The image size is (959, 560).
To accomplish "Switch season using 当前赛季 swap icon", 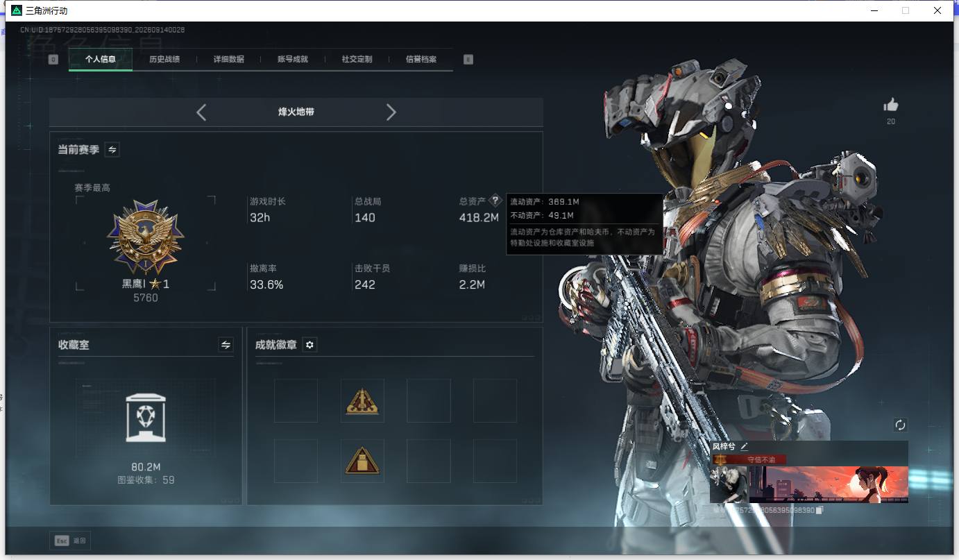I will click(x=112, y=149).
